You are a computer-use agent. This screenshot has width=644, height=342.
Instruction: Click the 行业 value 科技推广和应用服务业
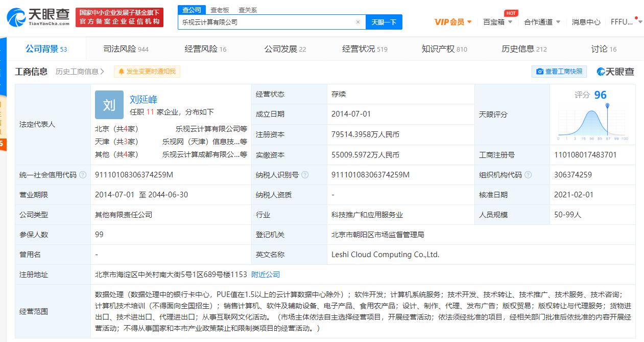[367, 215]
